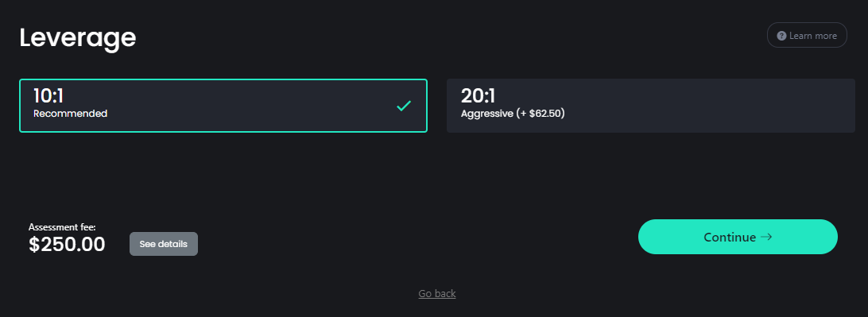The height and width of the screenshot is (317, 868).
Task: Click the 10:1 ratio heading
Action: click(48, 96)
